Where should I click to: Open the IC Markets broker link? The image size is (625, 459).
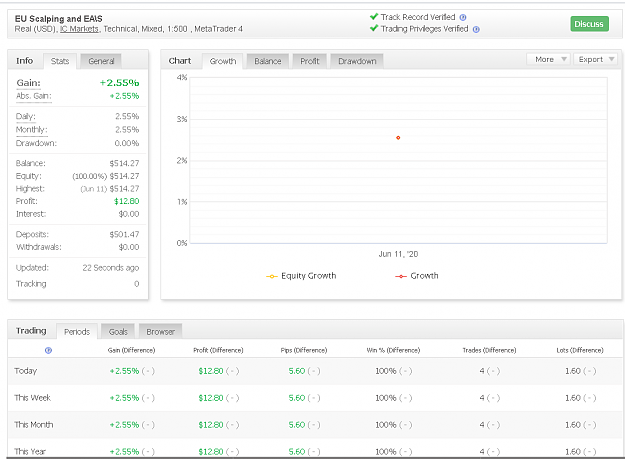coord(79,29)
